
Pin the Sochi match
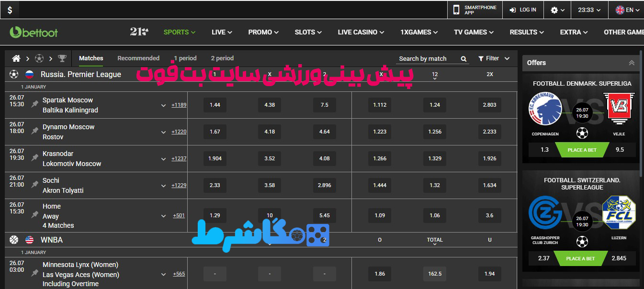click(x=34, y=185)
